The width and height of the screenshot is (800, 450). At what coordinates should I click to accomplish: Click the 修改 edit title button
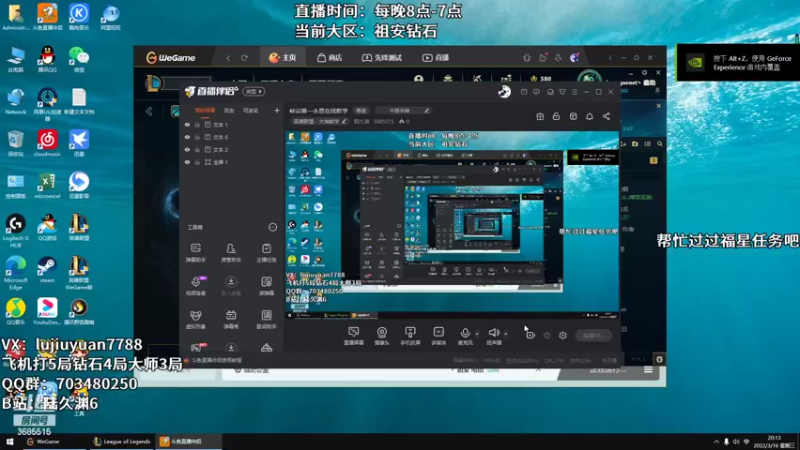click(361, 110)
